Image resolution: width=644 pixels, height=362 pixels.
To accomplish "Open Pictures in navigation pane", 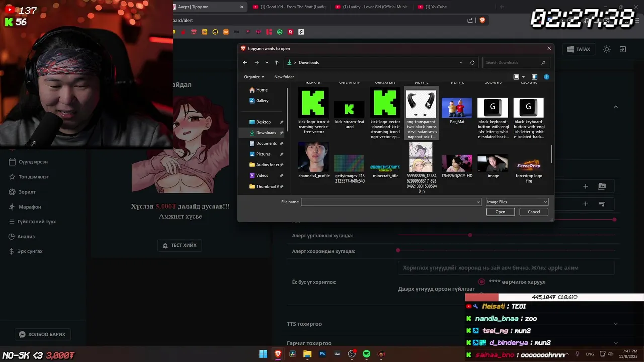I will click(263, 154).
